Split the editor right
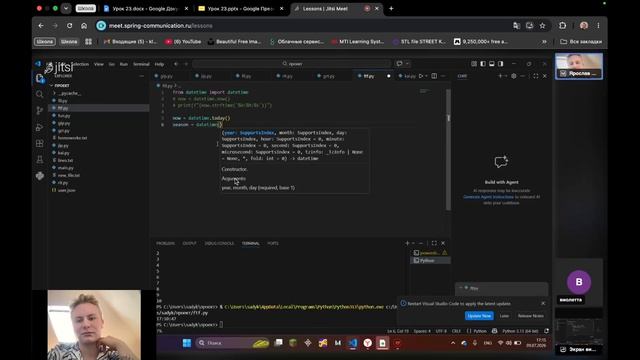 point(434,76)
